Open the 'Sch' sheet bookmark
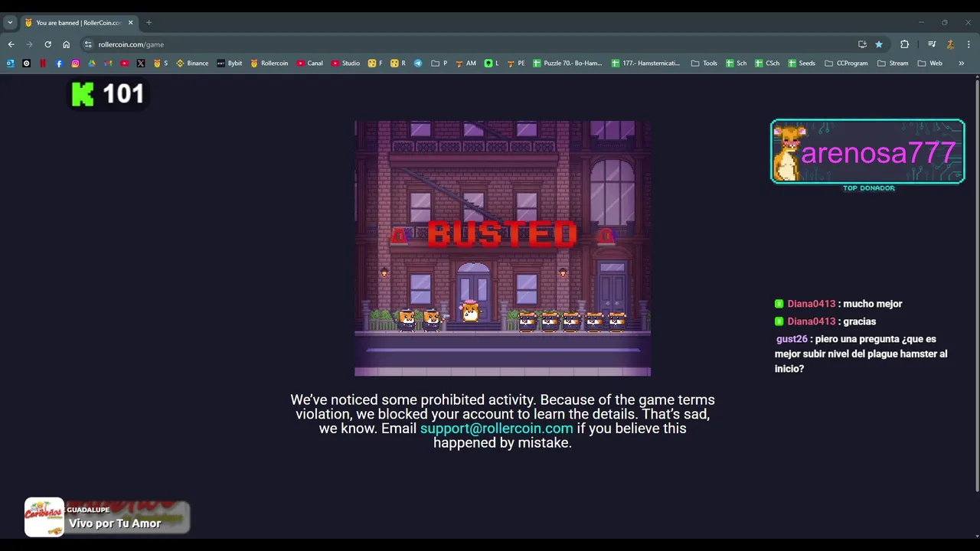This screenshot has width=980, height=551. 737,64
